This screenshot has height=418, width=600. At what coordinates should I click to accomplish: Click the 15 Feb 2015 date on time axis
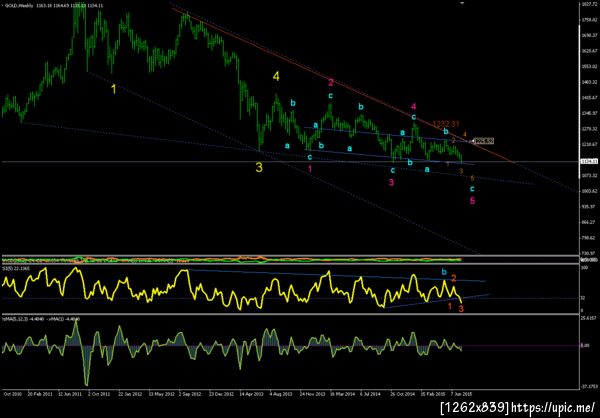[x=432, y=394]
